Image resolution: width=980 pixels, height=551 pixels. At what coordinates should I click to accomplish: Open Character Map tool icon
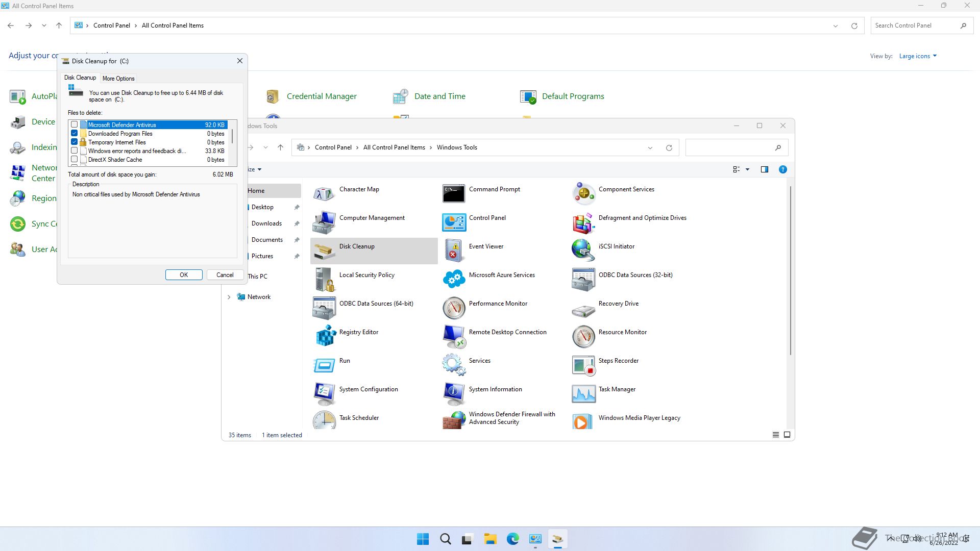point(324,194)
